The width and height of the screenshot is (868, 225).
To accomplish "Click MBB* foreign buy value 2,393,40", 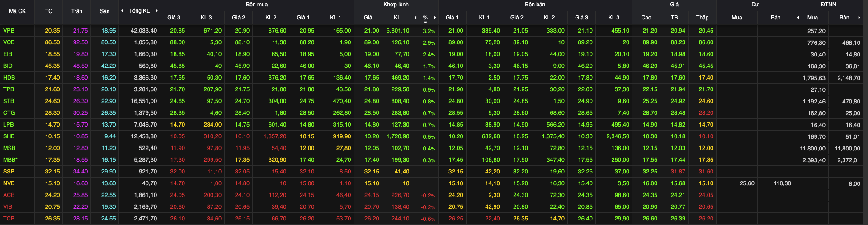I will [x=814, y=160].
